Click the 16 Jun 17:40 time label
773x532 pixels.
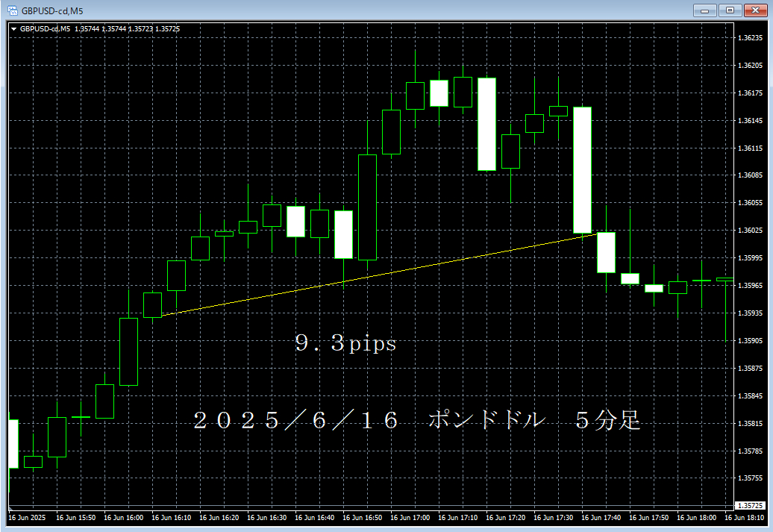pos(601,517)
